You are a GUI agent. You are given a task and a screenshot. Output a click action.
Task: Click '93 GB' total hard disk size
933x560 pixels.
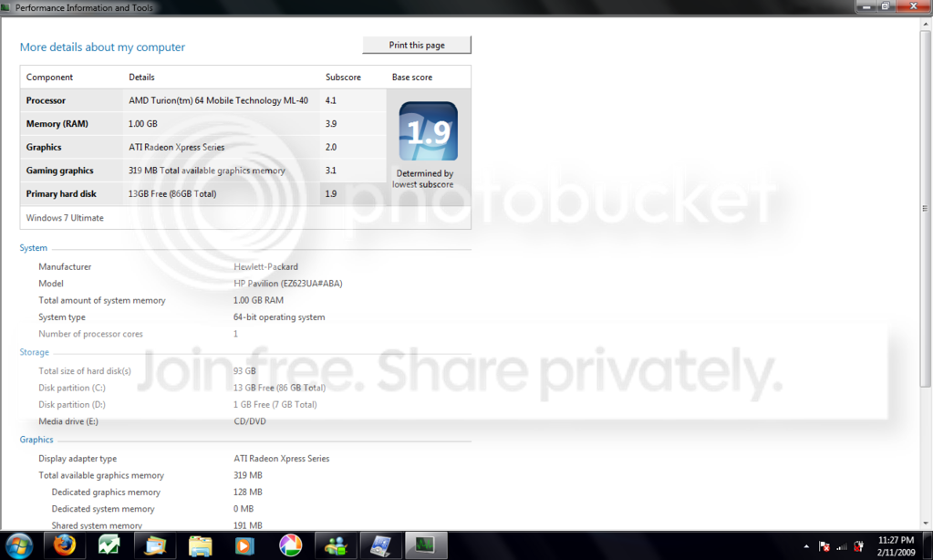tap(244, 371)
